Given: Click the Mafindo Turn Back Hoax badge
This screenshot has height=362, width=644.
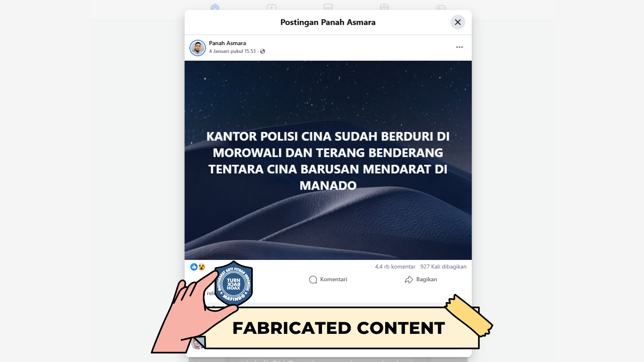Looking at the screenshot, I should 233,284.
